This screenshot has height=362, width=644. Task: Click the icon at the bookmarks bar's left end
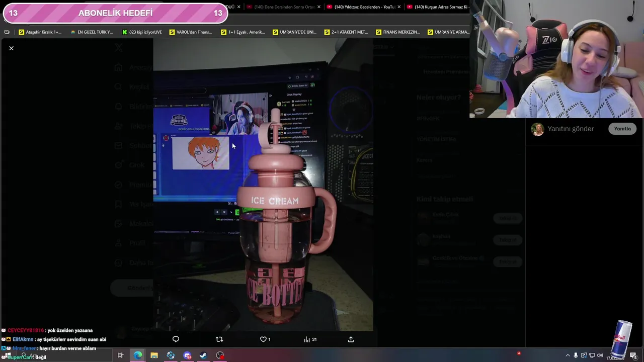coord(7,32)
